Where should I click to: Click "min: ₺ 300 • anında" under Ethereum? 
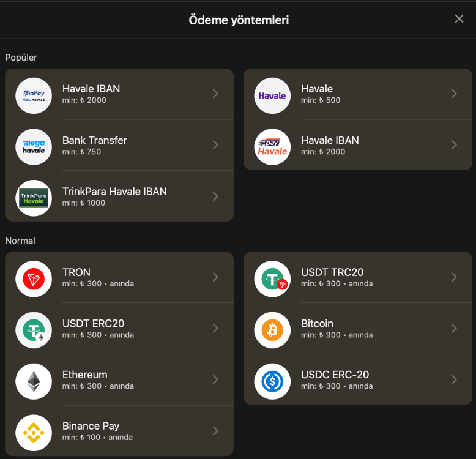98,386
